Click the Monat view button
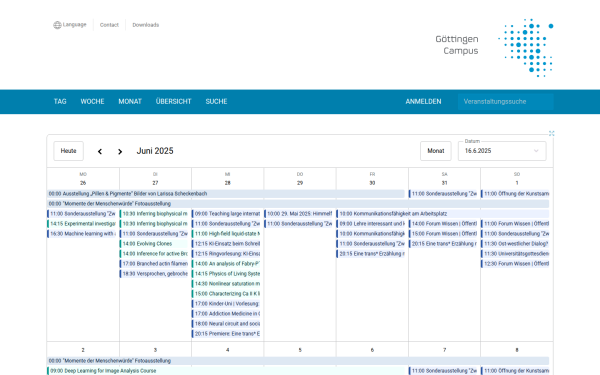The image size is (600, 375). click(x=436, y=151)
